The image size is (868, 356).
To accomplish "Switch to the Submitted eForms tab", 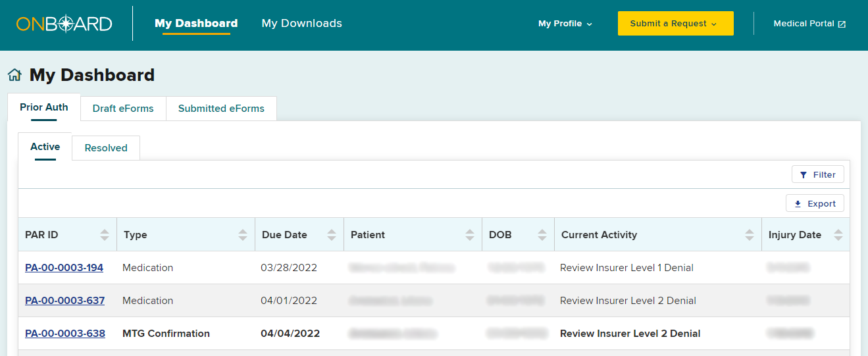I will (x=221, y=109).
